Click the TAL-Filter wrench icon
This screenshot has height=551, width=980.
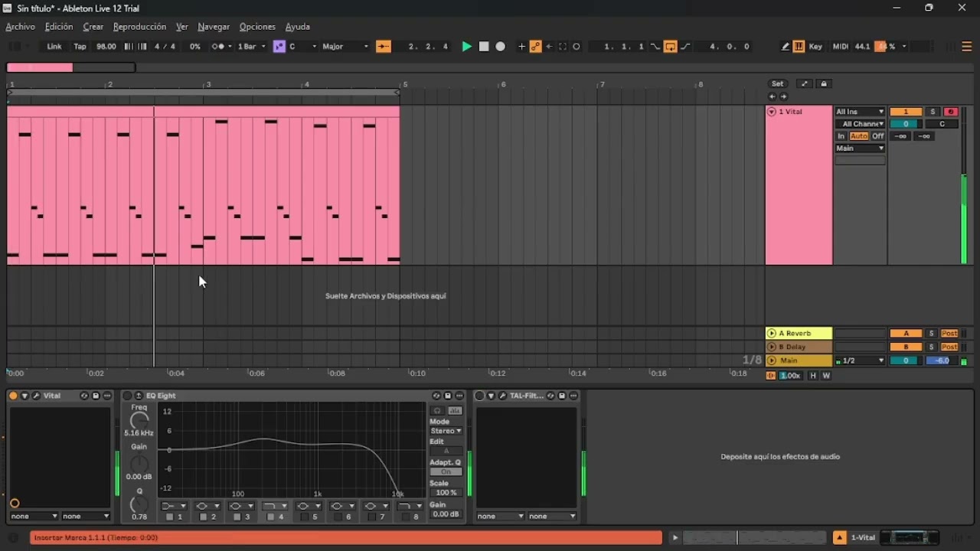pos(503,396)
